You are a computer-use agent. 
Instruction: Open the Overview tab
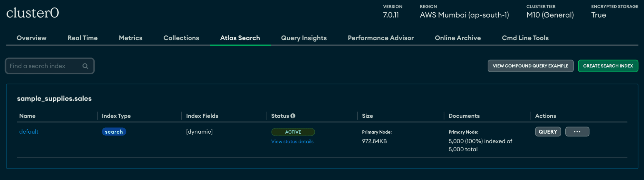(x=32, y=38)
